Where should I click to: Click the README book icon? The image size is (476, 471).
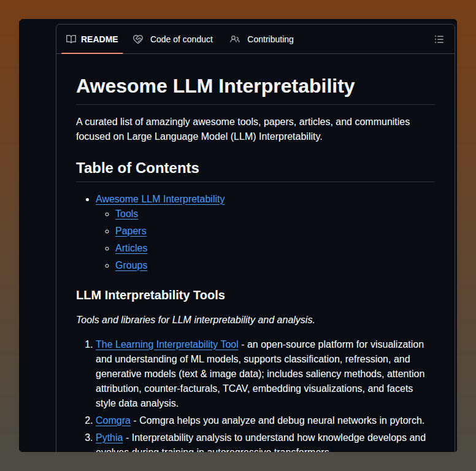coord(71,39)
